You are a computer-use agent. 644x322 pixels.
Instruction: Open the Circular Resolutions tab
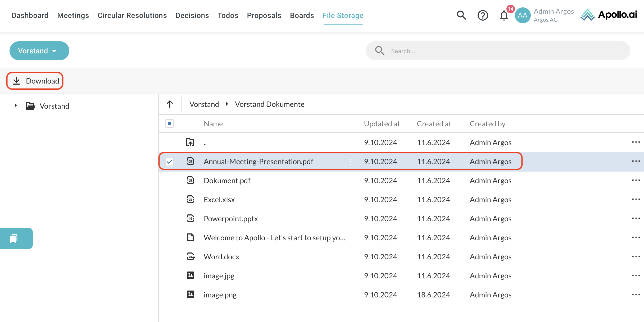pos(132,15)
